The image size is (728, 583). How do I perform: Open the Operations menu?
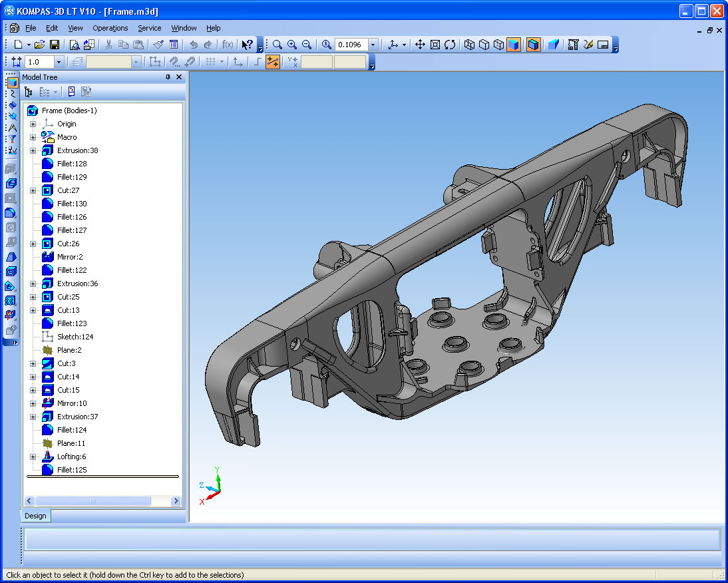click(x=110, y=28)
